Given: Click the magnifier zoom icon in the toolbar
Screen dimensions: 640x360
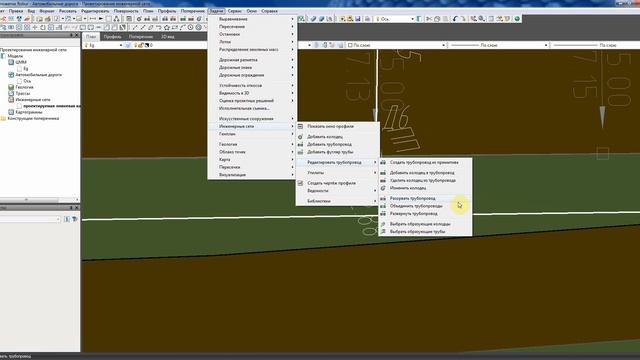Looking at the screenshot, I should [482, 19].
